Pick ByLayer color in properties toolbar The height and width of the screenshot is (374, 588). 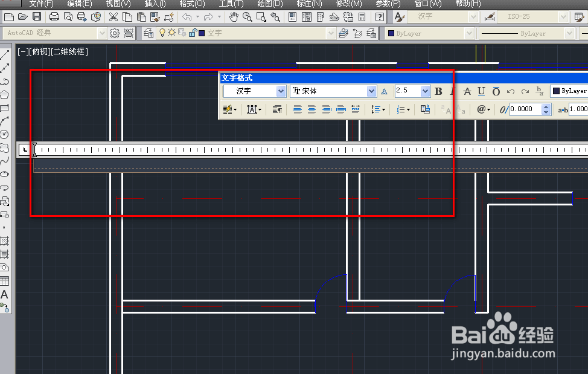pos(430,33)
